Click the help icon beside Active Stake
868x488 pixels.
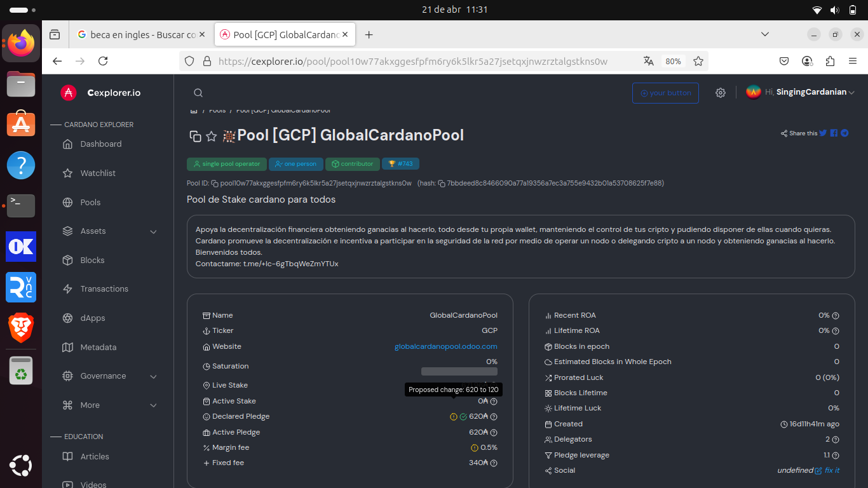(x=494, y=402)
